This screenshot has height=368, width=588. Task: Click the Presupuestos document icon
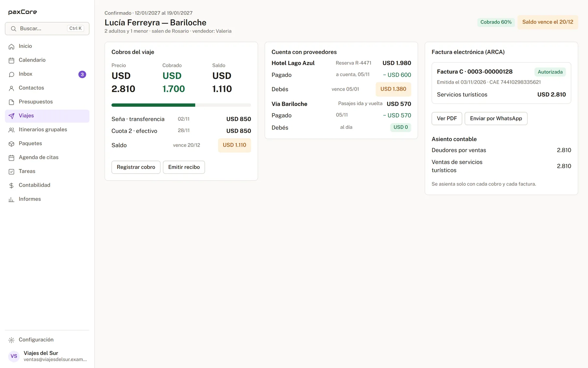pos(11,102)
